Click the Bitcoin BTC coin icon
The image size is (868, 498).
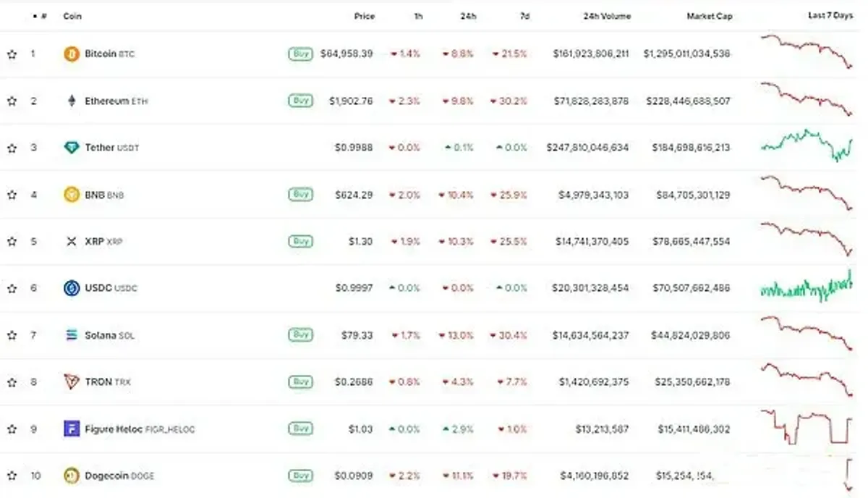click(x=71, y=53)
